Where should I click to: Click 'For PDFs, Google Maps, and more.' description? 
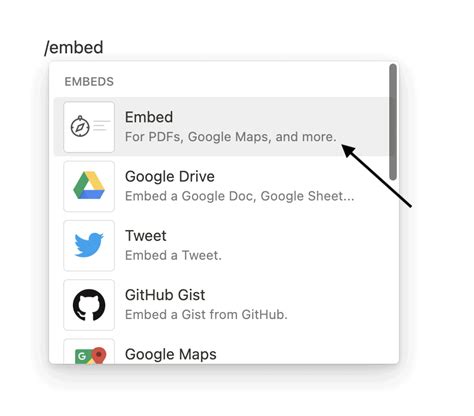(x=231, y=137)
